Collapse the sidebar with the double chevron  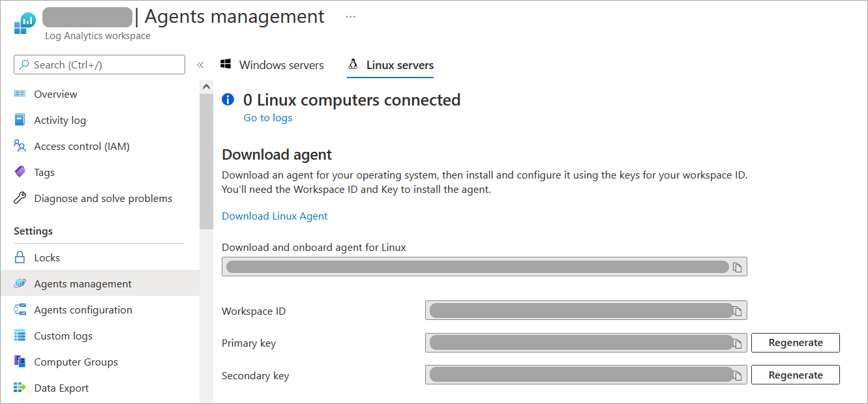[200, 65]
